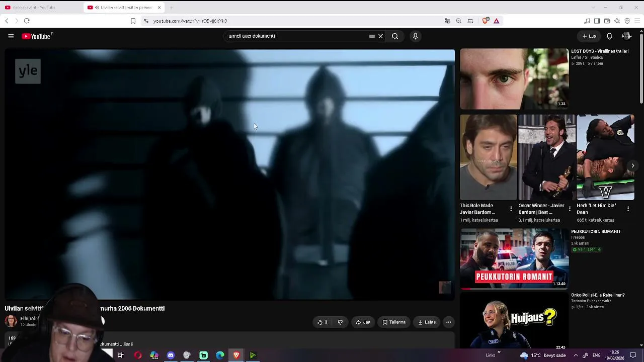Dislike the video

pyautogui.click(x=340, y=322)
